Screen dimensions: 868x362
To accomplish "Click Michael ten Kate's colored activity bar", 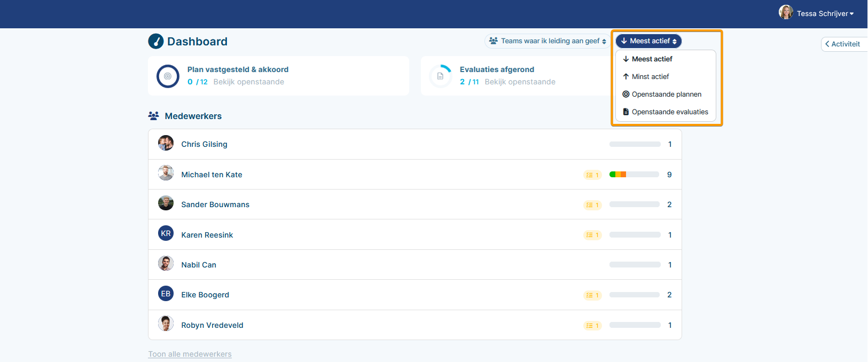I will (634, 175).
